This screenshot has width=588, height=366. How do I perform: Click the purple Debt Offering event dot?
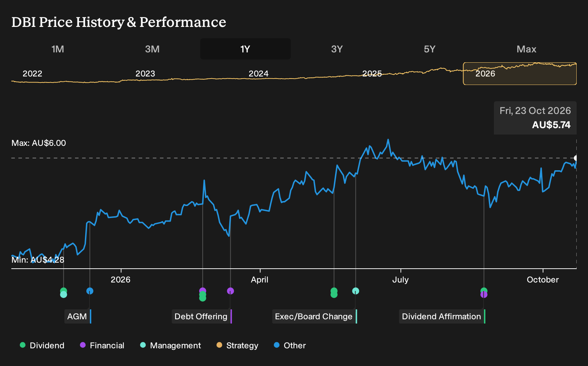coord(230,291)
